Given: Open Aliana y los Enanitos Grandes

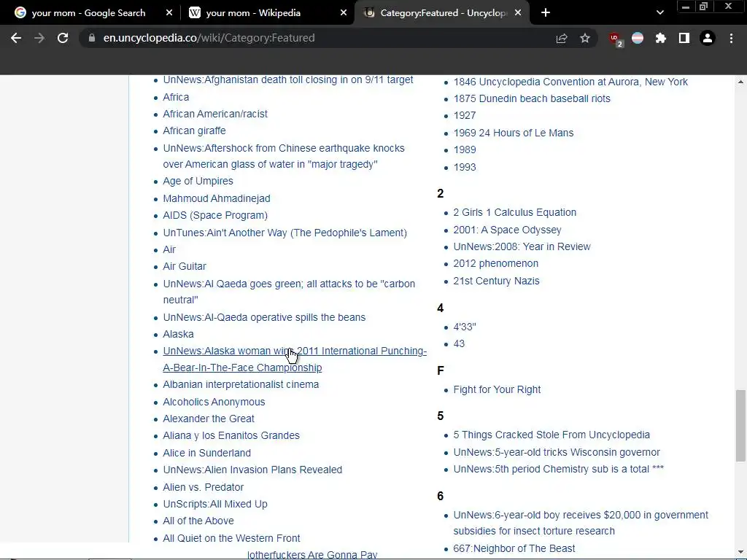Looking at the screenshot, I should coord(231,435).
